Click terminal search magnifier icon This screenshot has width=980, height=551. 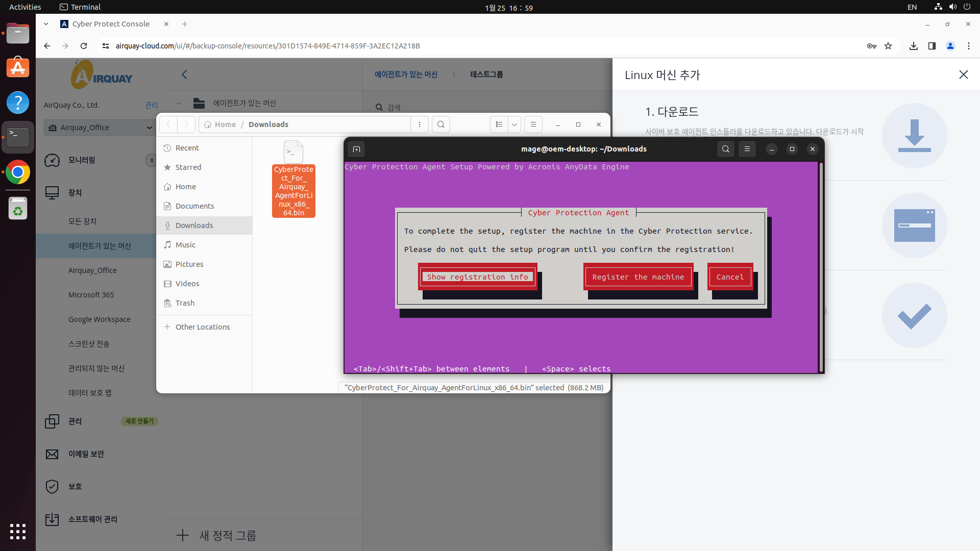[725, 149]
